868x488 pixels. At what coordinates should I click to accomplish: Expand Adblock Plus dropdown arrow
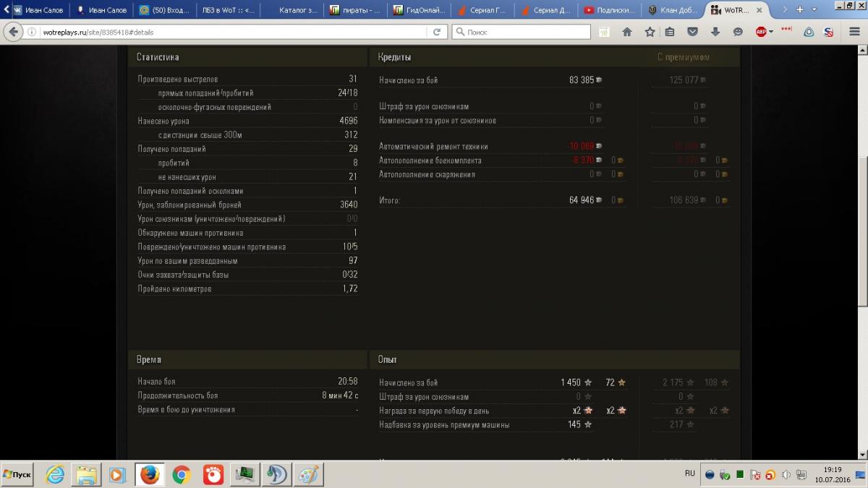[771, 32]
